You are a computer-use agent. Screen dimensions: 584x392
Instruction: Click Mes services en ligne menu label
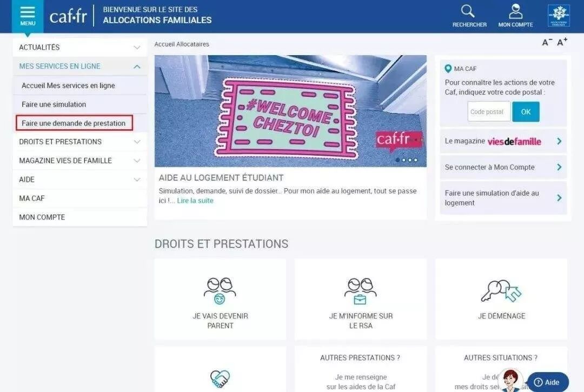point(59,67)
